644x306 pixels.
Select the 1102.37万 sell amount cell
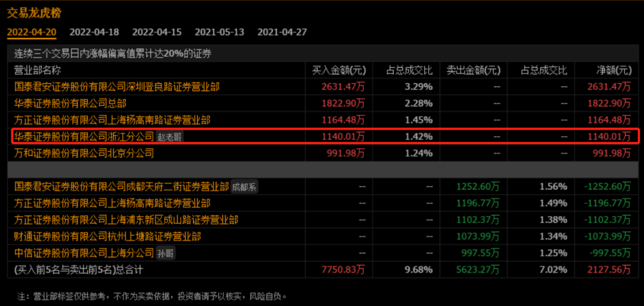[478, 220]
